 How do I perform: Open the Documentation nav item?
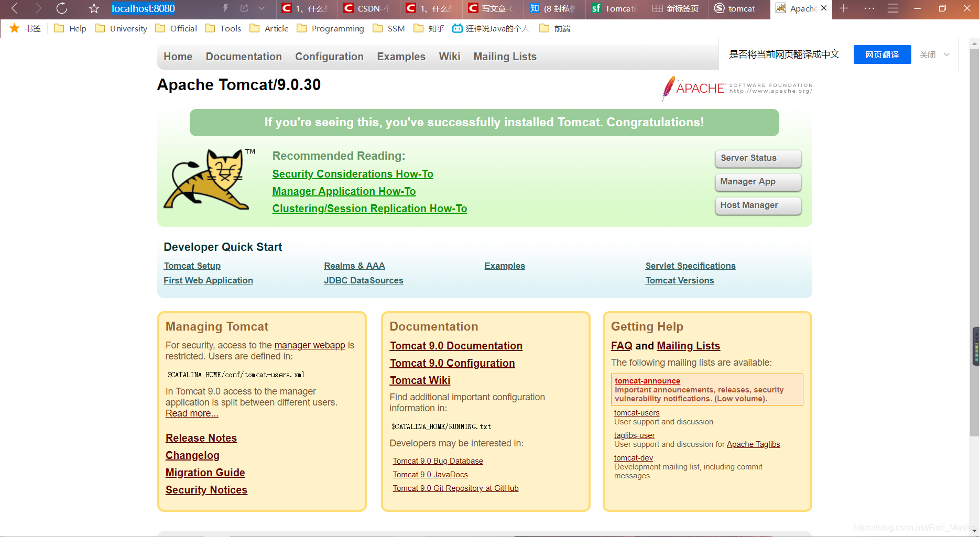click(244, 57)
